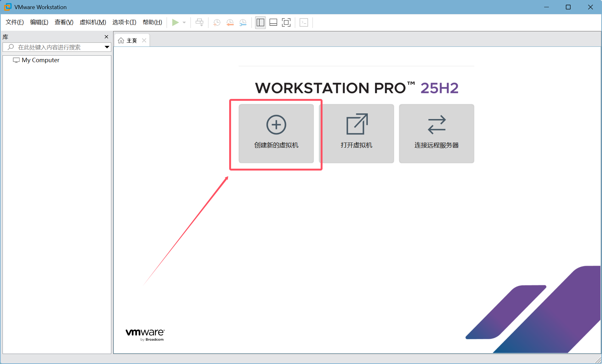Open the snapshot manager icon
The image size is (602, 364).
(243, 22)
